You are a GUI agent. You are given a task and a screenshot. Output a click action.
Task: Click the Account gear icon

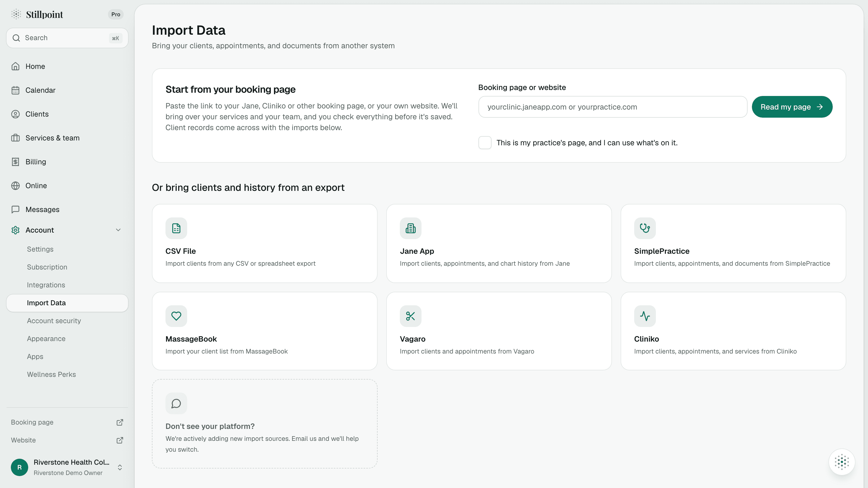coord(15,230)
